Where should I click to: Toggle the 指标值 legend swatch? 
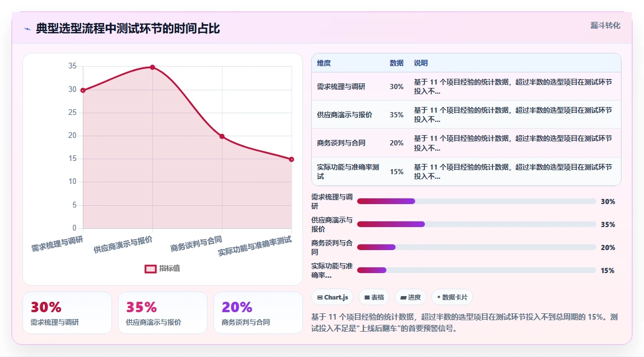[x=150, y=268]
